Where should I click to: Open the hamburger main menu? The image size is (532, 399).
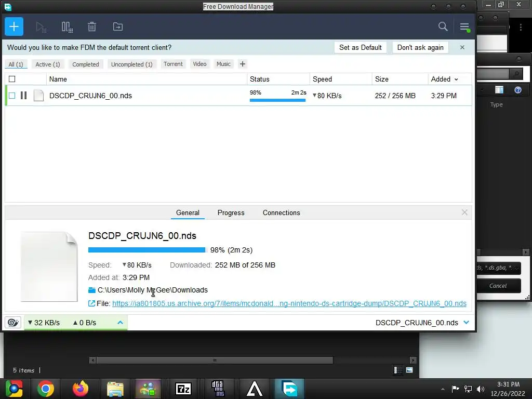click(464, 27)
